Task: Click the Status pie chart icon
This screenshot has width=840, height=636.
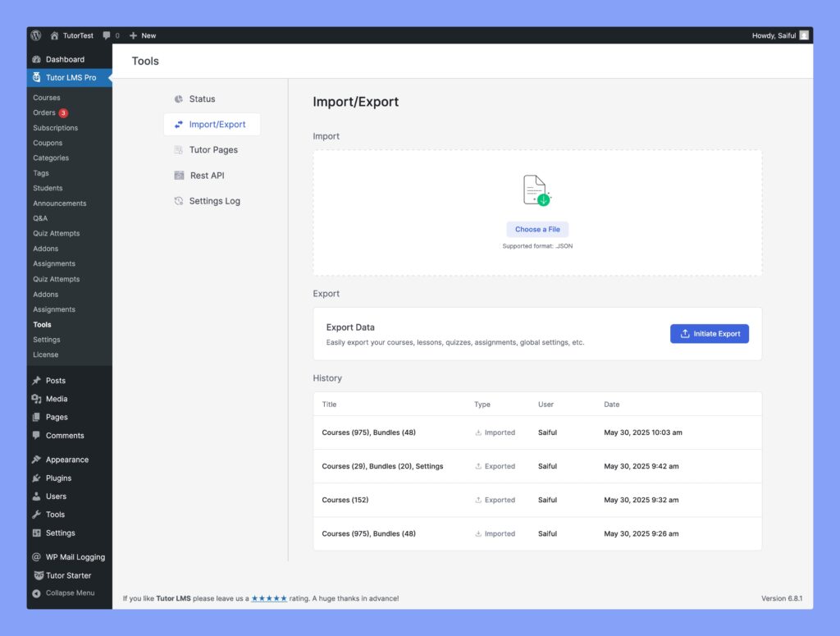Action: point(178,99)
